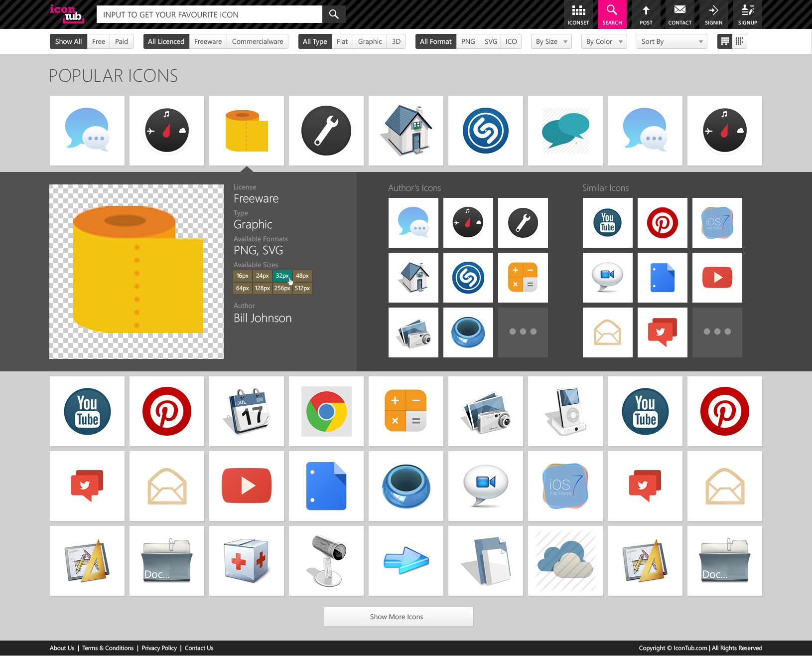The width and height of the screenshot is (812, 656).
Task: Select the All Licenced filter
Action: tap(166, 41)
